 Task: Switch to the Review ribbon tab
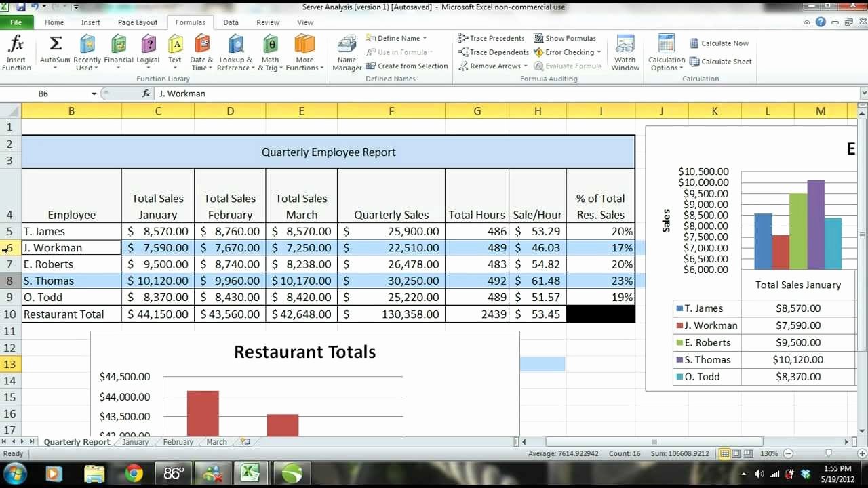tap(268, 22)
